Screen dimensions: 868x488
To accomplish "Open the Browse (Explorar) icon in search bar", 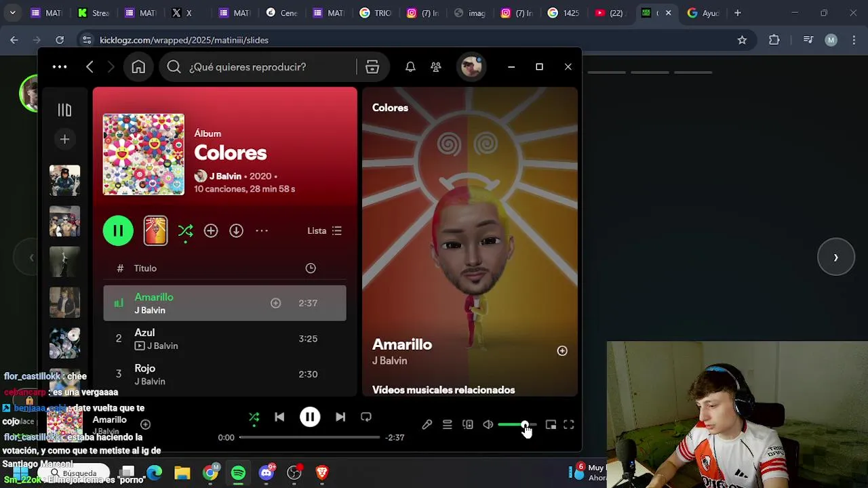I will click(372, 66).
